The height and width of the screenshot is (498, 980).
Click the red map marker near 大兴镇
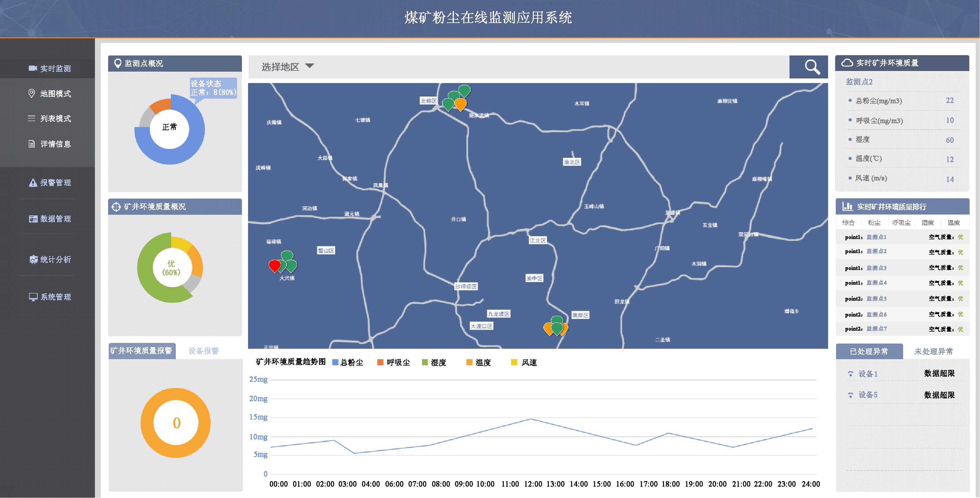click(274, 265)
